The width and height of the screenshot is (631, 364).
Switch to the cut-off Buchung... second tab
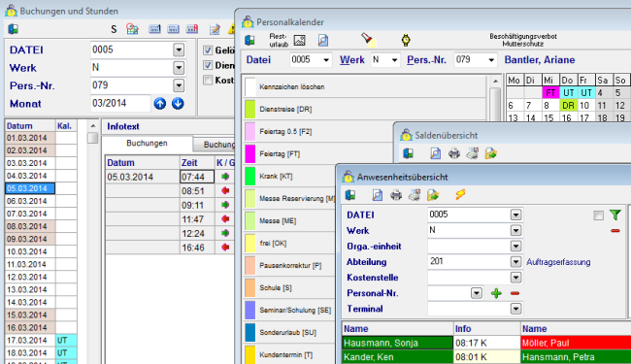click(216, 145)
